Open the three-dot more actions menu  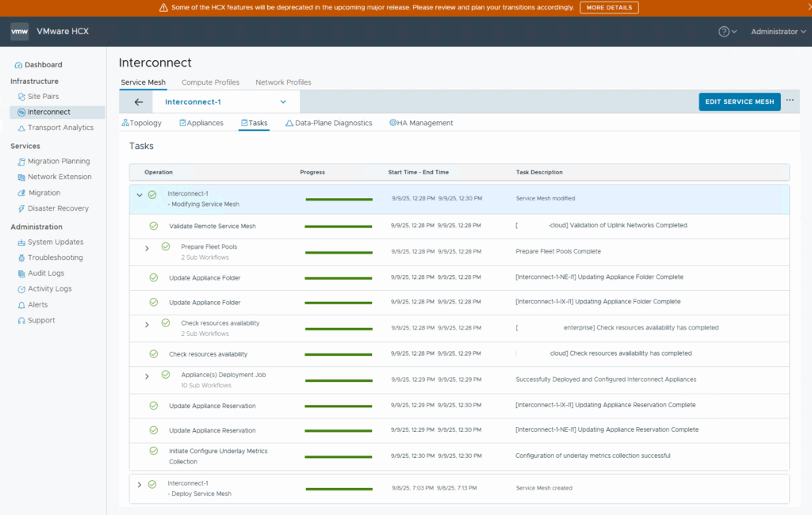790,101
